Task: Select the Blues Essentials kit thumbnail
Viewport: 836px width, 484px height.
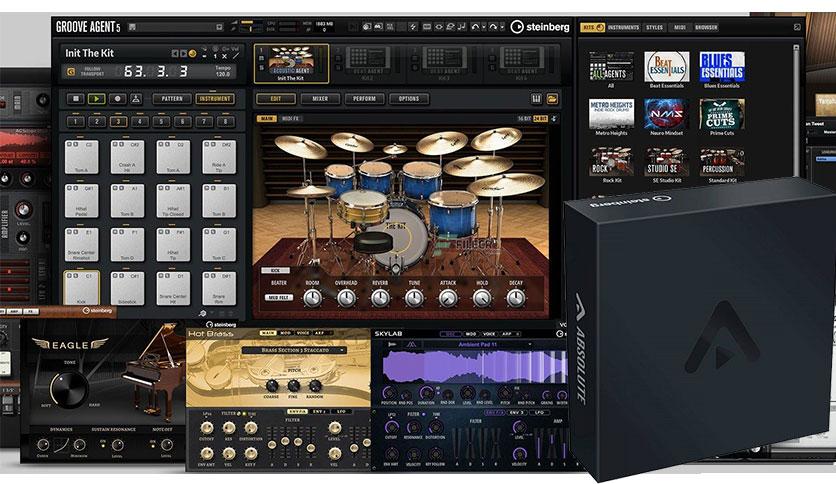Action: click(x=721, y=67)
